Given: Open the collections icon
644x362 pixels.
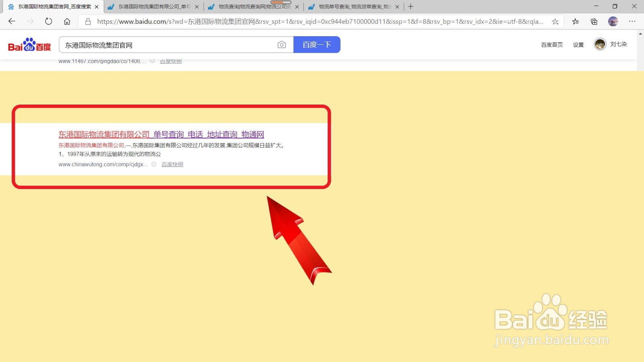Looking at the screenshot, I should coord(594,22).
